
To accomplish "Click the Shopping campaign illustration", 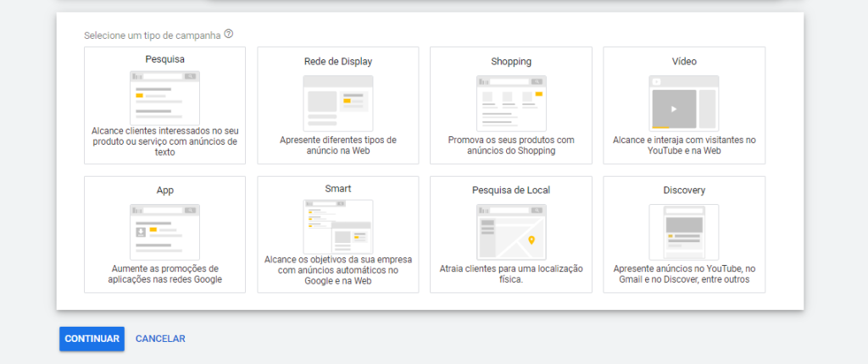I will click(x=511, y=103).
